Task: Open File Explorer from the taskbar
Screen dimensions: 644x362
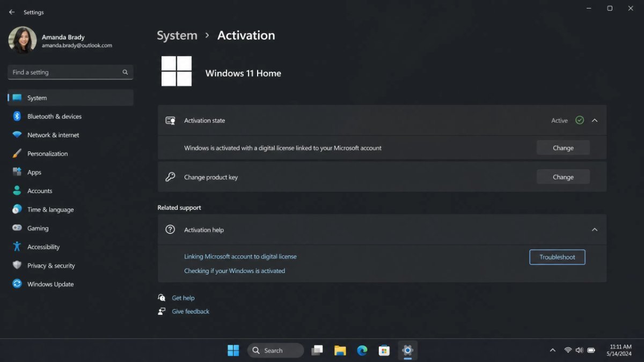Action: [x=340, y=350]
